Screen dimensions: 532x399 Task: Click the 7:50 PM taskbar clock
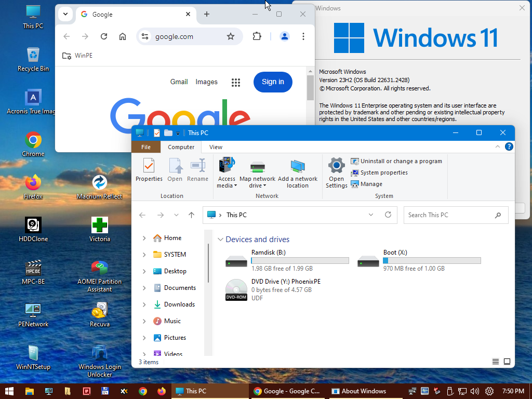pyautogui.click(x=513, y=391)
